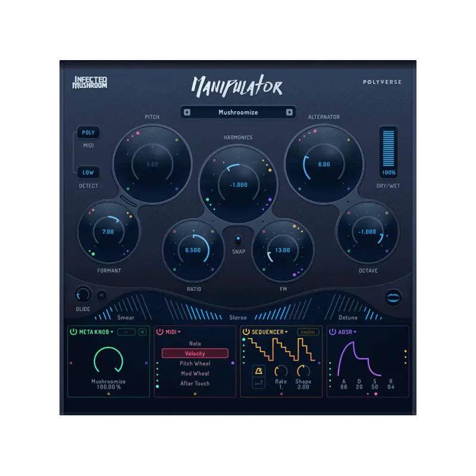Click the Harmonics knob
This screenshot has width=476, height=476.
click(239, 184)
